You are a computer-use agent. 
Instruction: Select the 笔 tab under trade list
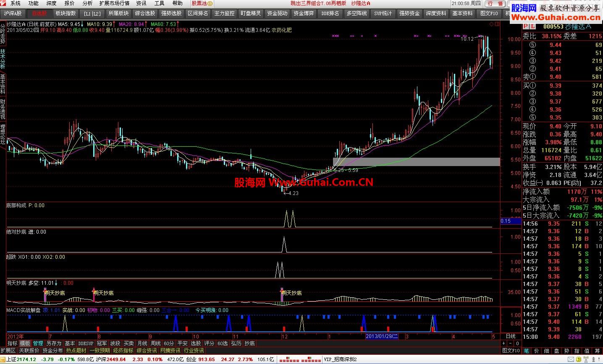coord(527,350)
